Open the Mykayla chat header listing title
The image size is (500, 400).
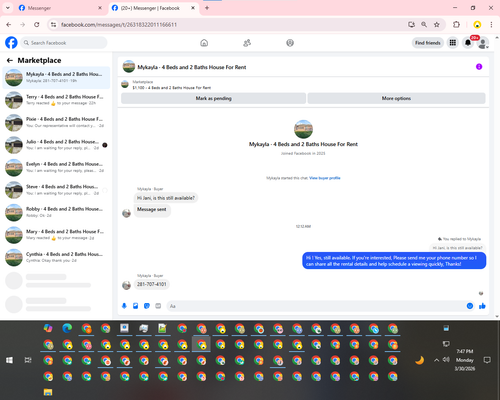pos(192,67)
